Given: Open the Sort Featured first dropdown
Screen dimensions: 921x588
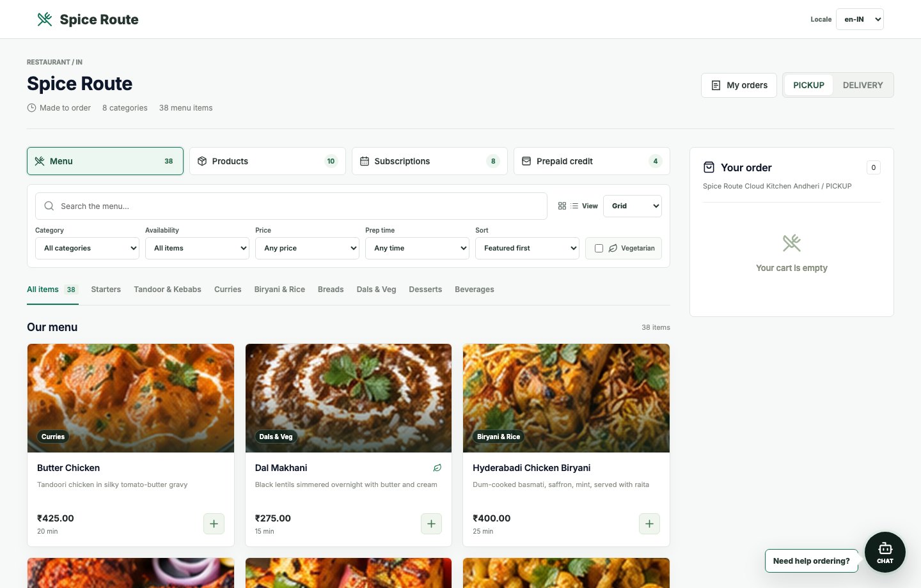Looking at the screenshot, I should click(527, 248).
